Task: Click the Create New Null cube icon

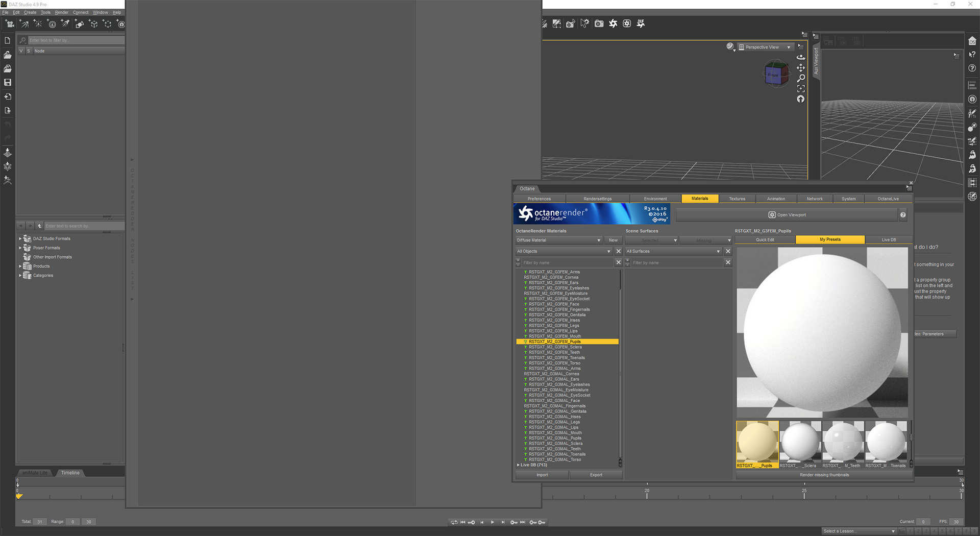Action: (x=93, y=23)
